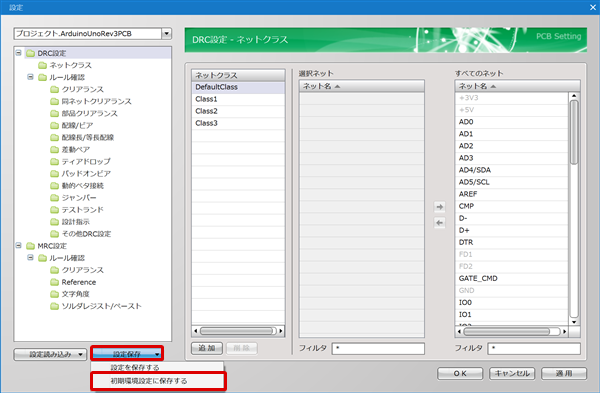
Task: Collapse the MRC設定 tree node
Action: coord(18,246)
